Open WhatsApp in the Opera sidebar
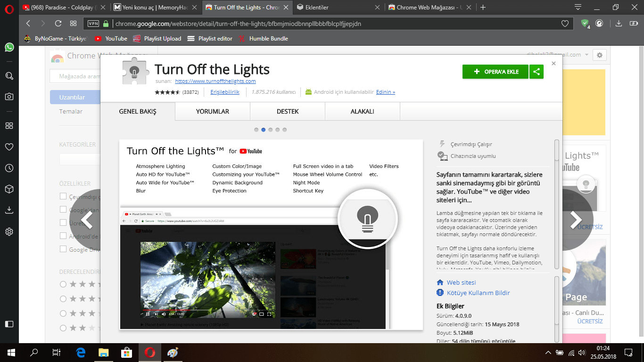Screen dimensions: 644x362 [9, 47]
